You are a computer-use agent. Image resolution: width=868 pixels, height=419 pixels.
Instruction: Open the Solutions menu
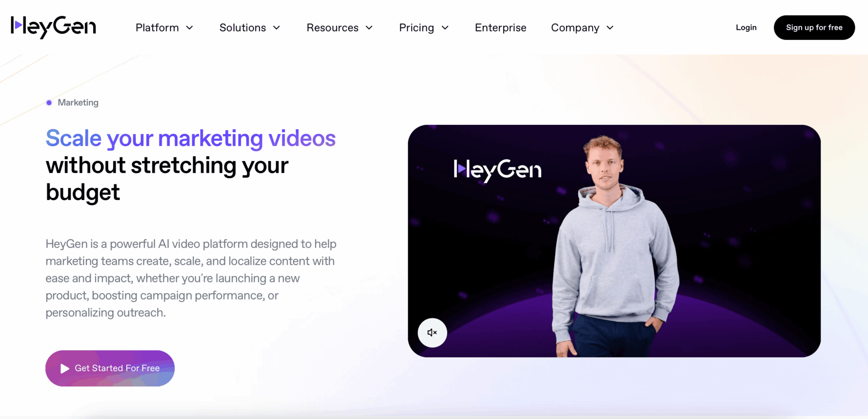(250, 28)
